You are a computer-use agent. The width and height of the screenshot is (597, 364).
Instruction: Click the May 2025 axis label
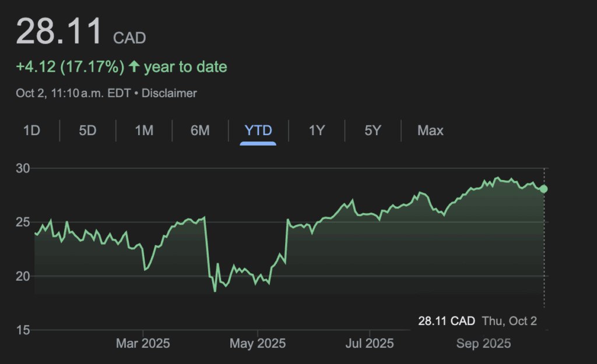258,344
